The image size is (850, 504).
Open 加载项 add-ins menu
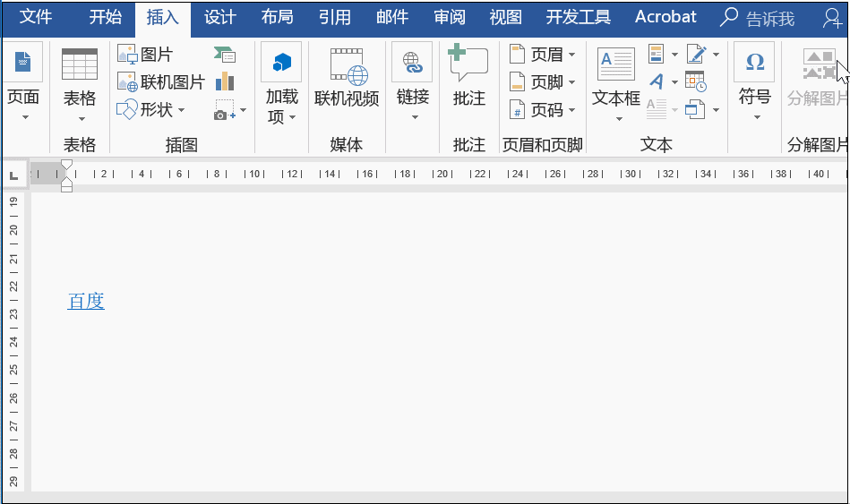pyautogui.click(x=281, y=84)
